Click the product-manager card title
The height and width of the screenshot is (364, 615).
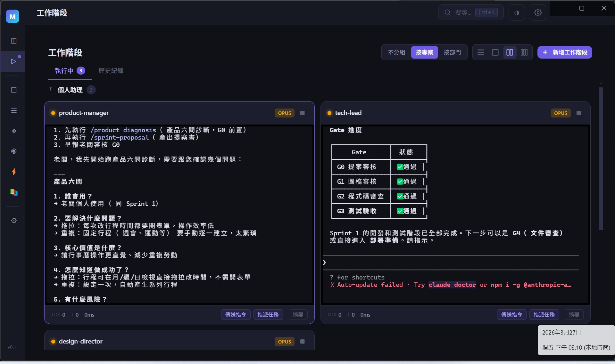[84, 113]
